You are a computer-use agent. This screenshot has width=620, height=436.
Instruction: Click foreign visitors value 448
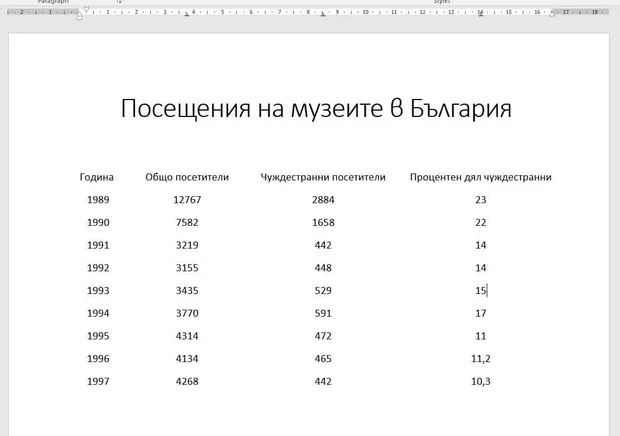click(x=323, y=268)
